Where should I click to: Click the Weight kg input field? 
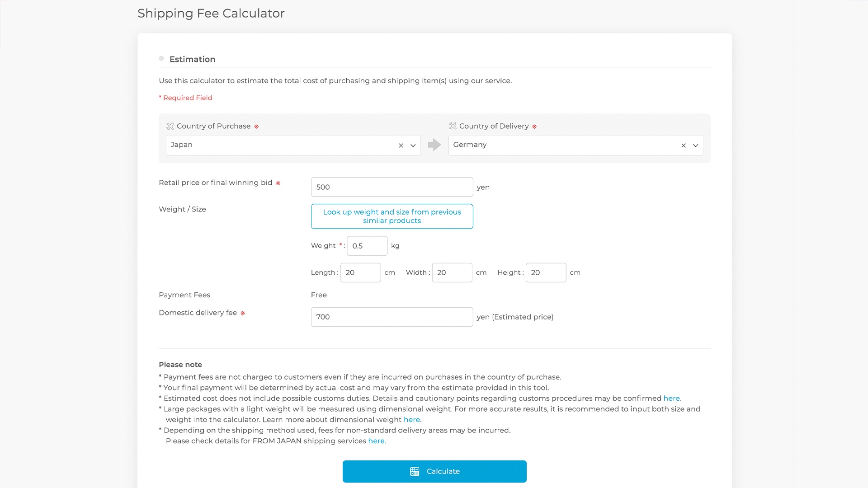(367, 246)
